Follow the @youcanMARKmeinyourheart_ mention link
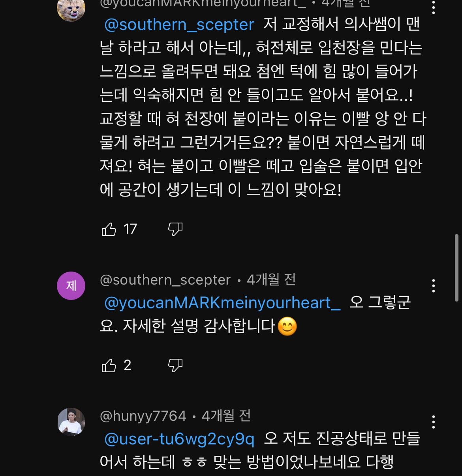The width and height of the screenshot is (462, 476). click(222, 303)
